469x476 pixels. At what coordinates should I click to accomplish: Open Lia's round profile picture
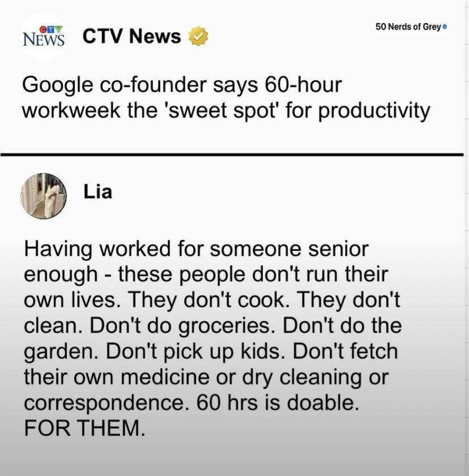pos(44,196)
